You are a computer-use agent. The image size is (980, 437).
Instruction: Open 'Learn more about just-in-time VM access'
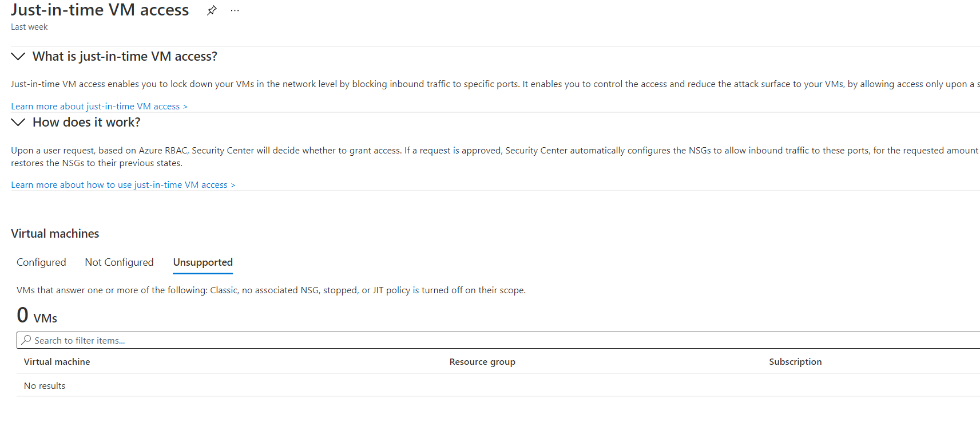coord(98,106)
